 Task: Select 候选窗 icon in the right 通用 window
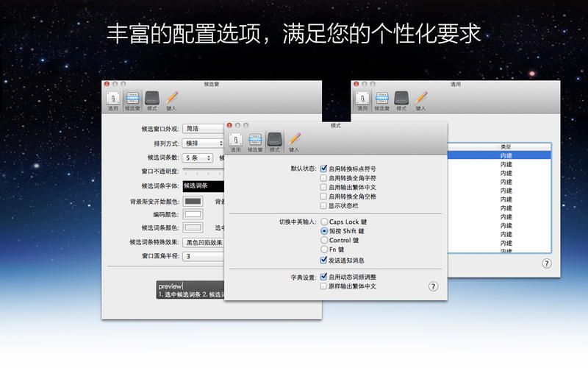[381, 100]
